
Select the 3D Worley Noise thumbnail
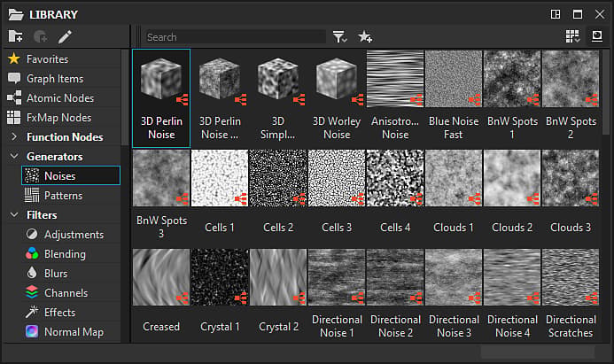point(337,97)
